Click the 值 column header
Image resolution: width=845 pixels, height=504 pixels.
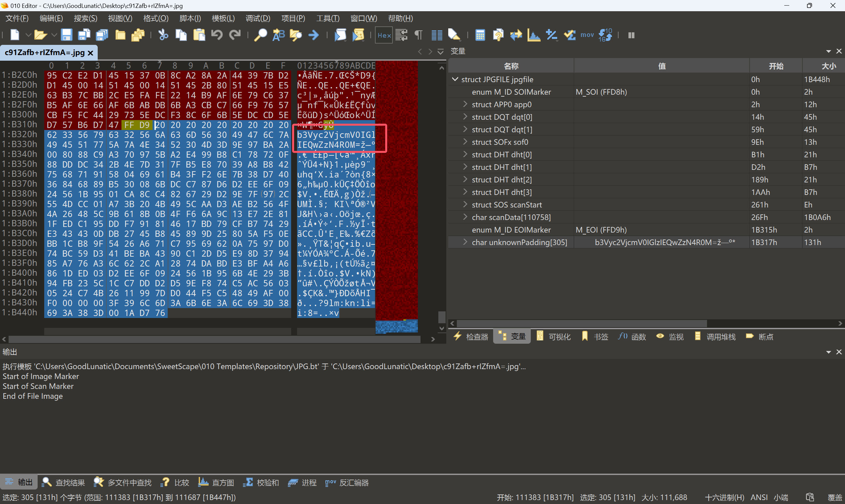click(661, 66)
